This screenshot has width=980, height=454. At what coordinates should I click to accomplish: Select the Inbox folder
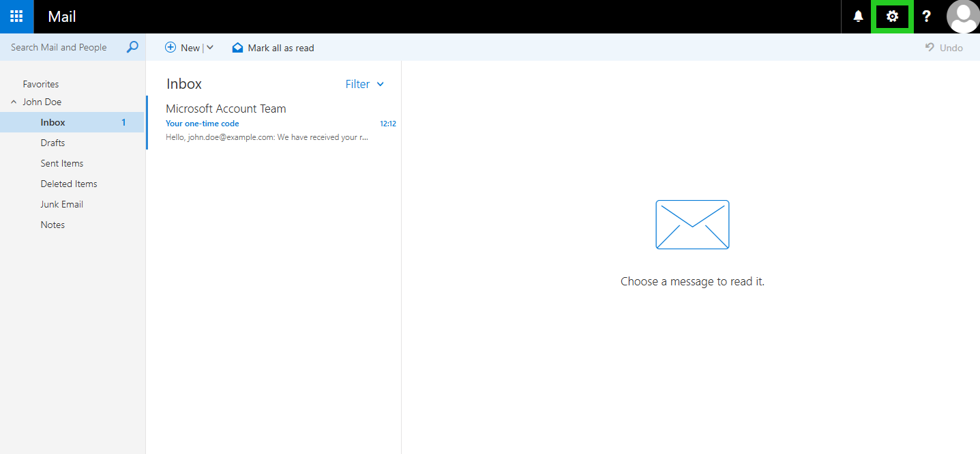point(53,122)
